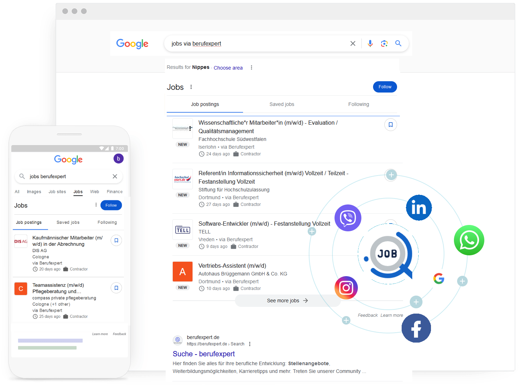Start voice search with microphone icon
The image size is (532, 392).
370,43
